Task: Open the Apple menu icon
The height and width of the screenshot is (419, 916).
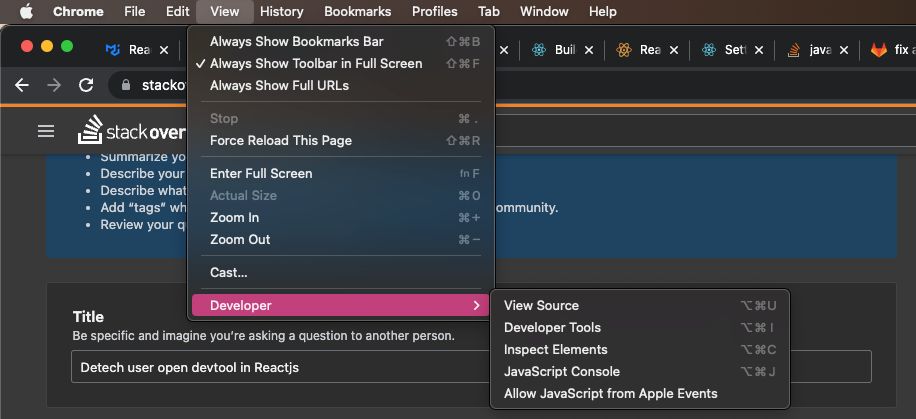Action: 27,11
